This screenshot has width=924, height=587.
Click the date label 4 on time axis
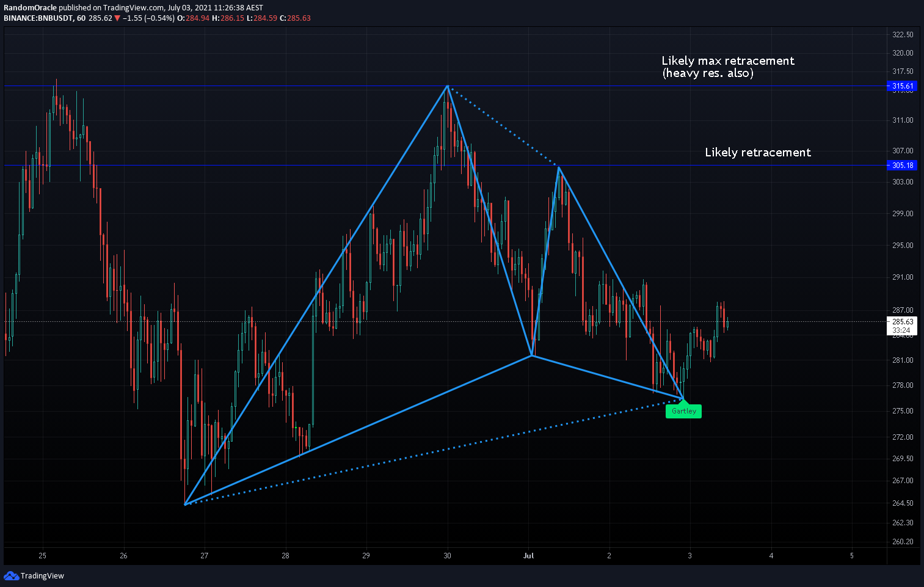click(771, 556)
